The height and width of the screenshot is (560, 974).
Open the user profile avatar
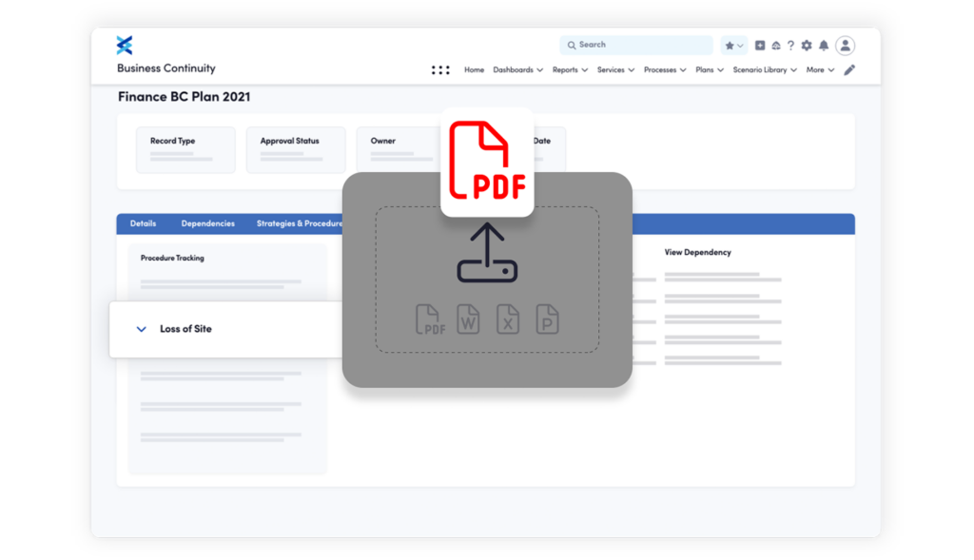845,46
